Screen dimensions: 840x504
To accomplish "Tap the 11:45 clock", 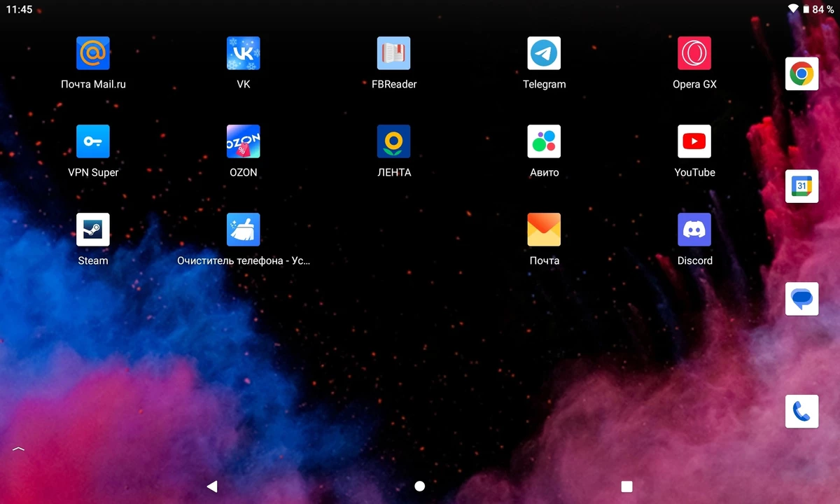I will [19, 10].
